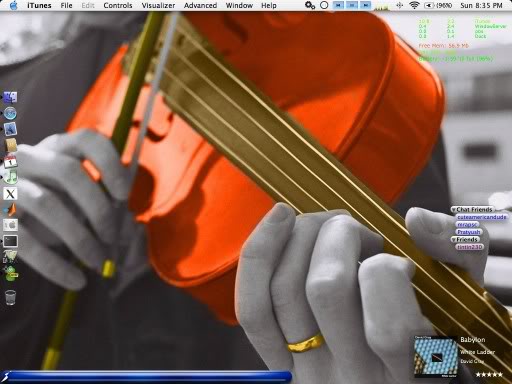Click the tan package icon in dock
512x384 pixels.
click(x=11, y=145)
